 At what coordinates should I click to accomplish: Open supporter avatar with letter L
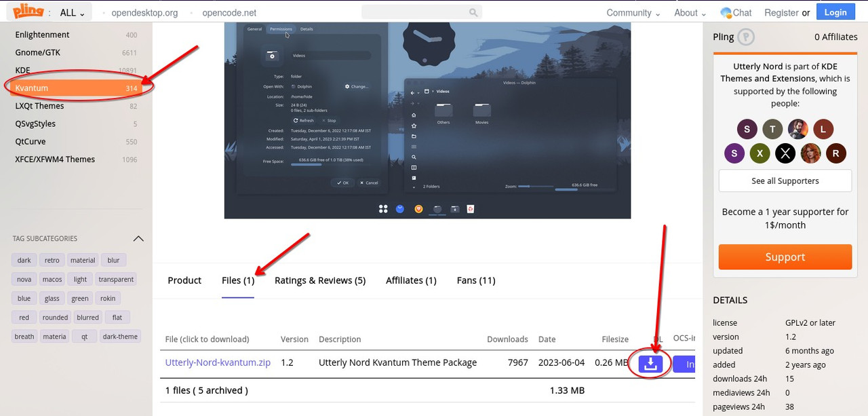click(x=823, y=129)
